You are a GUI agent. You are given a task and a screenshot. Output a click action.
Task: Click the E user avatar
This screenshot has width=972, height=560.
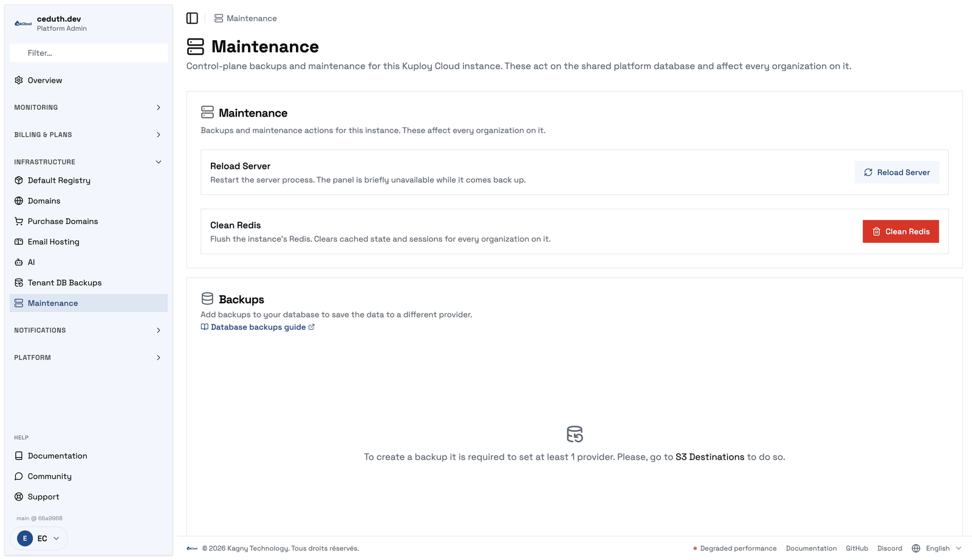click(25, 538)
